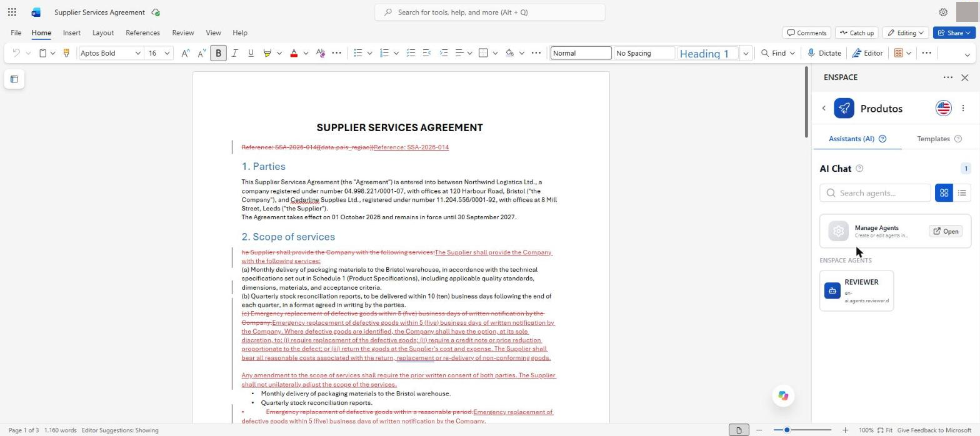This screenshot has width=980, height=436.
Task: Select the REVIEWER agent card
Action: point(856,290)
